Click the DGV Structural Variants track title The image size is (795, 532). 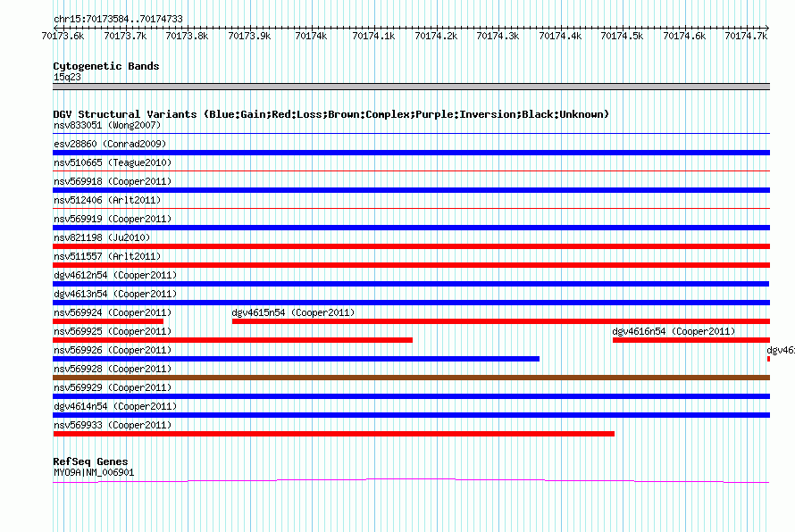coord(331,114)
